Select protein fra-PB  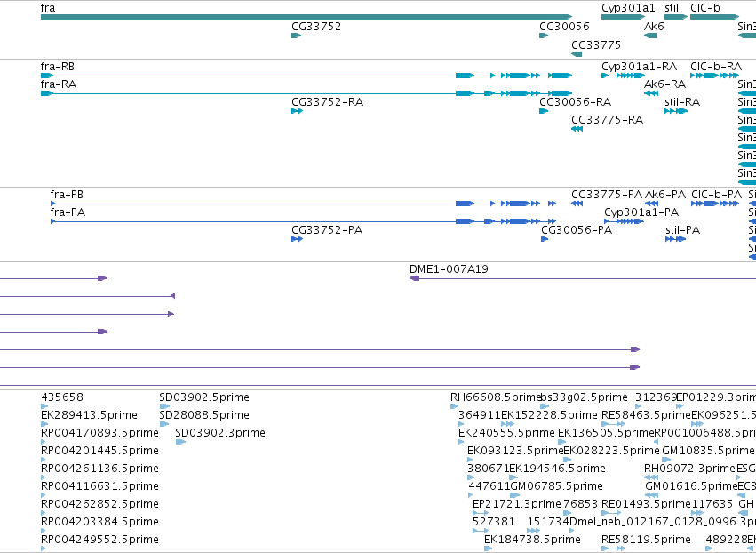[303, 204]
